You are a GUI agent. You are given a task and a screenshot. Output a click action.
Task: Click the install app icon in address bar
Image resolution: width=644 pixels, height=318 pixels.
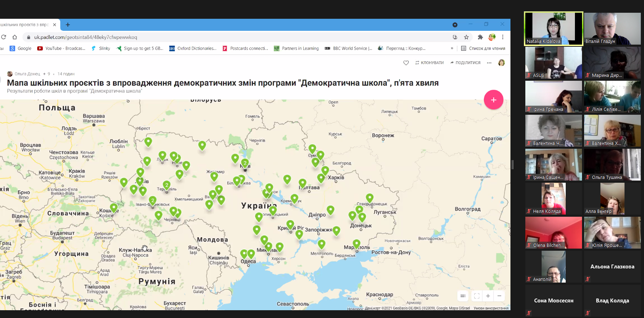(455, 37)
